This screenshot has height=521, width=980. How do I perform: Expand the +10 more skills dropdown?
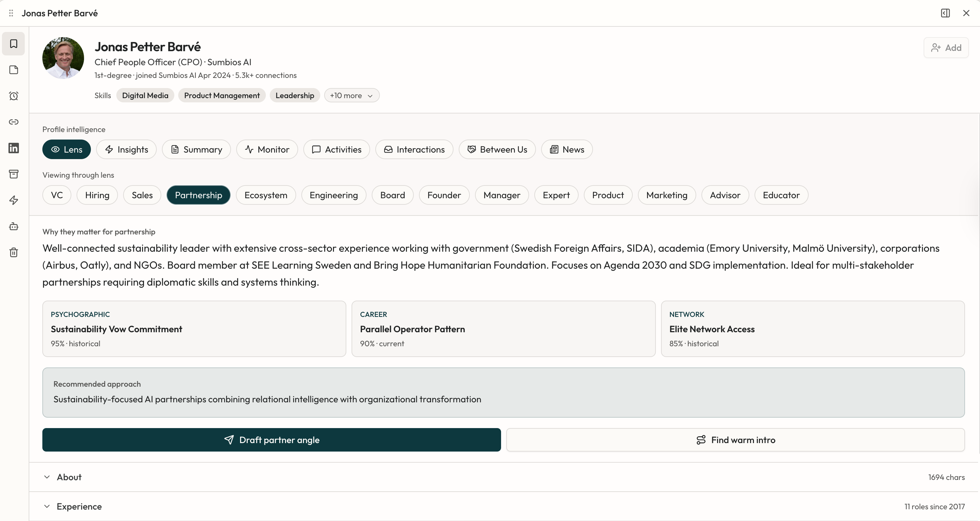(352, 95)
